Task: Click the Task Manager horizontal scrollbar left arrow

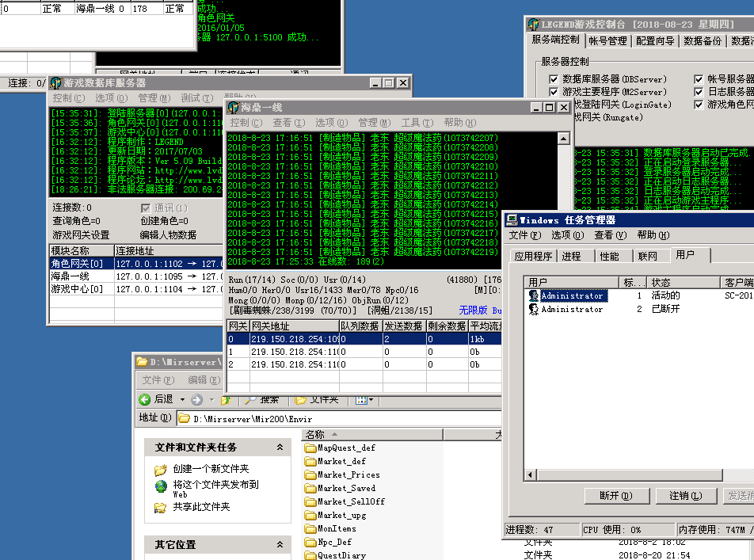Action: pyautogui.click(x=530, y=474)
